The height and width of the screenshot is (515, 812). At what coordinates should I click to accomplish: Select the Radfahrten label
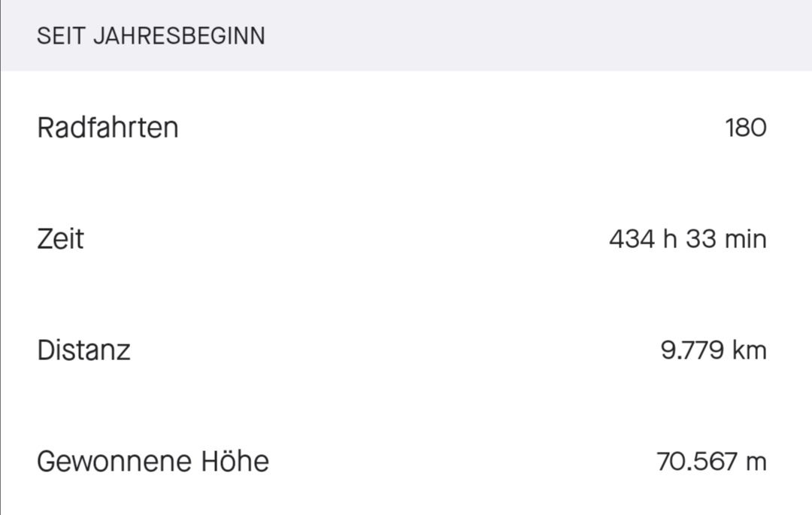(x=108, y=128)
